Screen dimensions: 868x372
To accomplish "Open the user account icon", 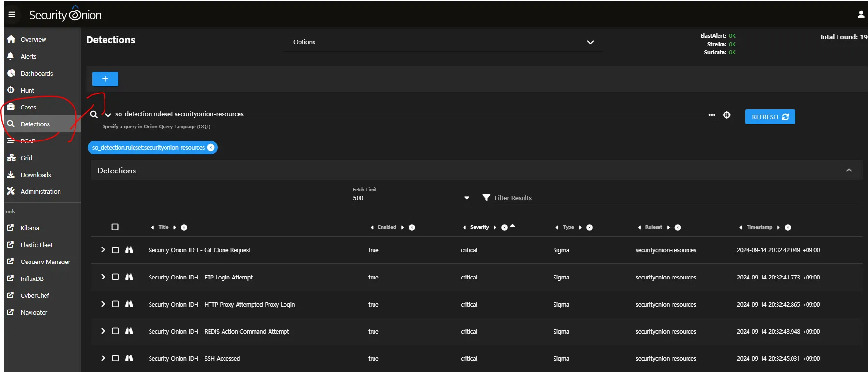I will click(x=861, y=15).
